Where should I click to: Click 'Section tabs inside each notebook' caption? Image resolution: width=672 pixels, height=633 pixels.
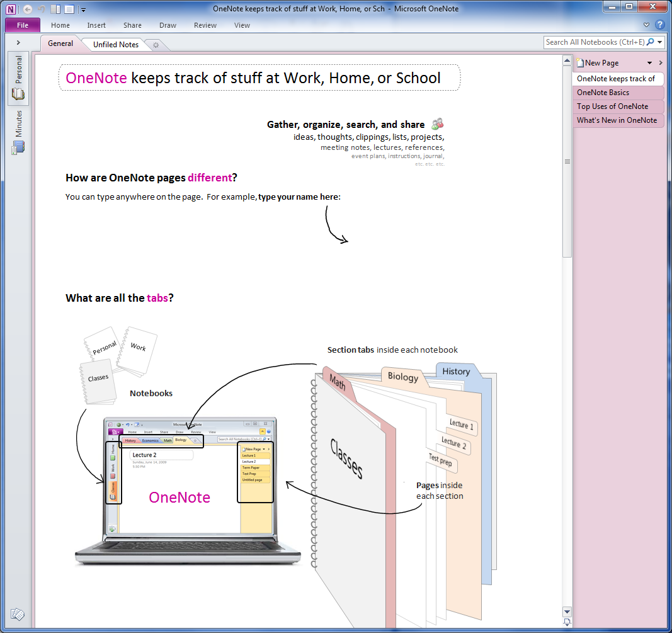point(392,350)
